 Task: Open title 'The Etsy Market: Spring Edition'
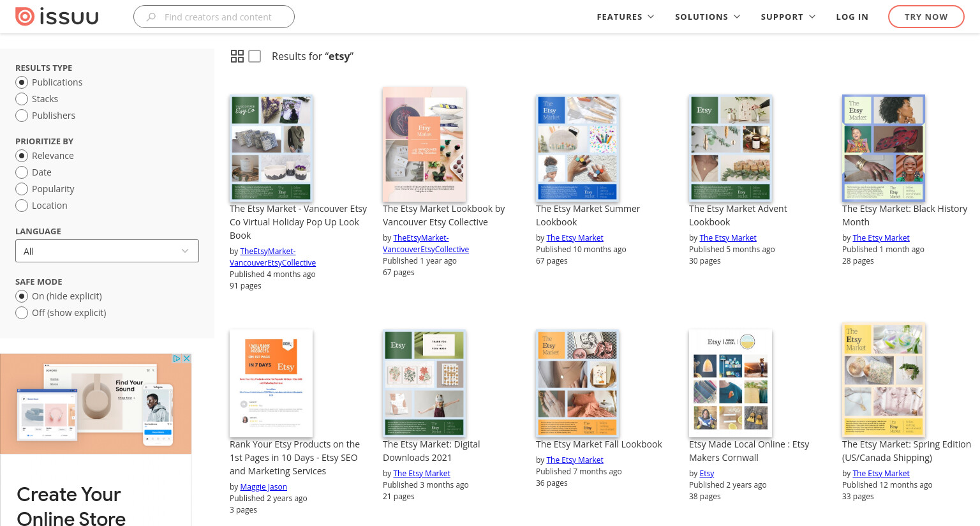tap(907, 451)
